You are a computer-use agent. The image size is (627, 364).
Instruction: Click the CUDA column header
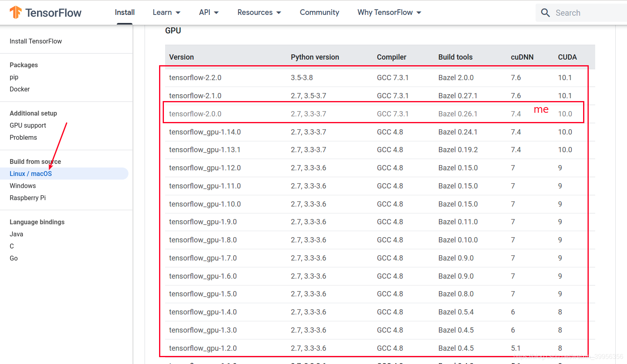(x=567, y=57)
